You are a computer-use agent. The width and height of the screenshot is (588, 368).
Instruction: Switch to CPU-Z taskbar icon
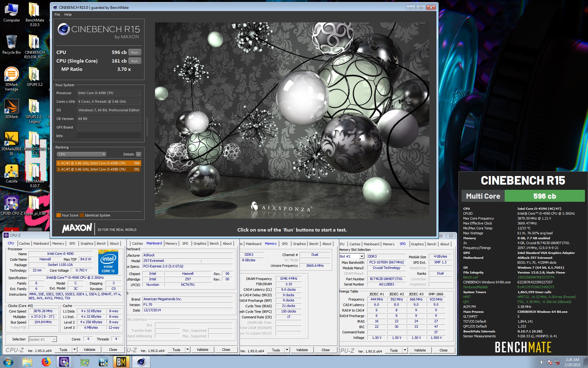64,362
